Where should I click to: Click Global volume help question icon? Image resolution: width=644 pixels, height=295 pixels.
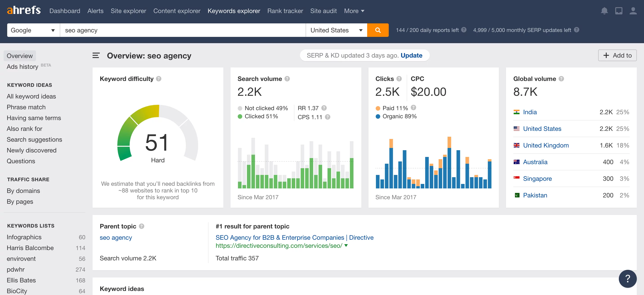[561, 79]
